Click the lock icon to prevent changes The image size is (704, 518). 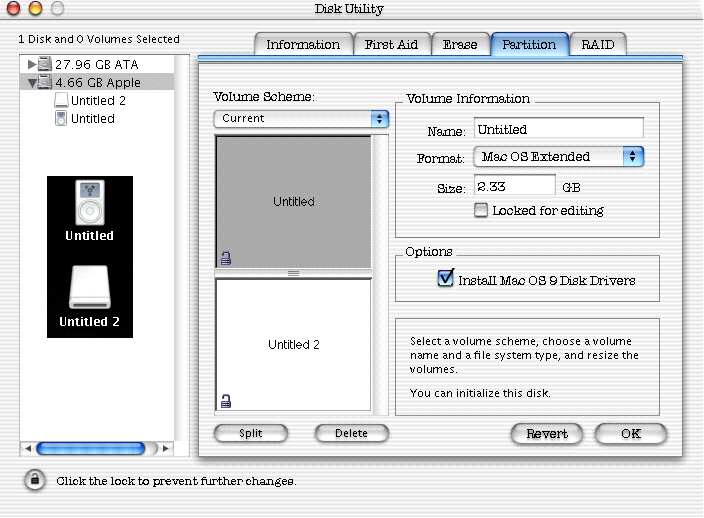point(35,480)
